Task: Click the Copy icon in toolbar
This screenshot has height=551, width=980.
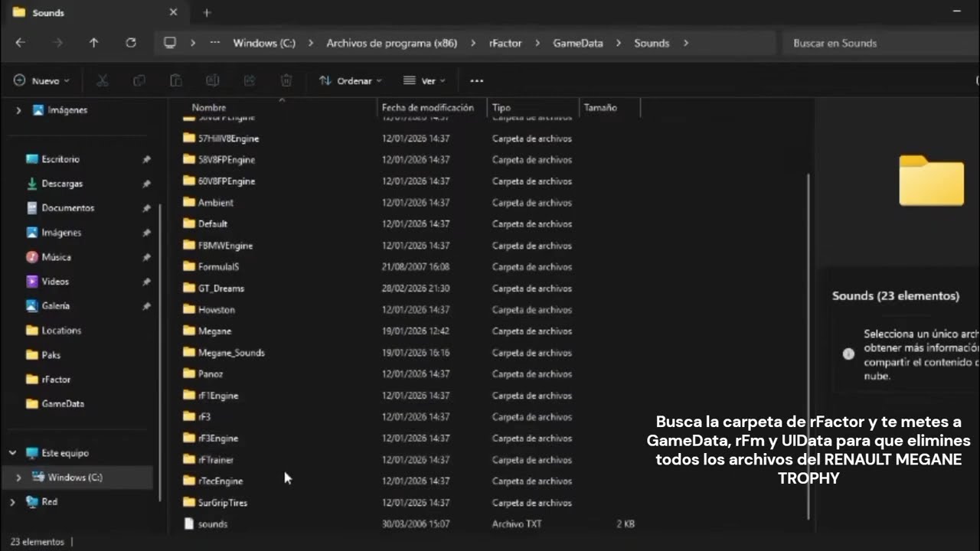Action: 139,80
